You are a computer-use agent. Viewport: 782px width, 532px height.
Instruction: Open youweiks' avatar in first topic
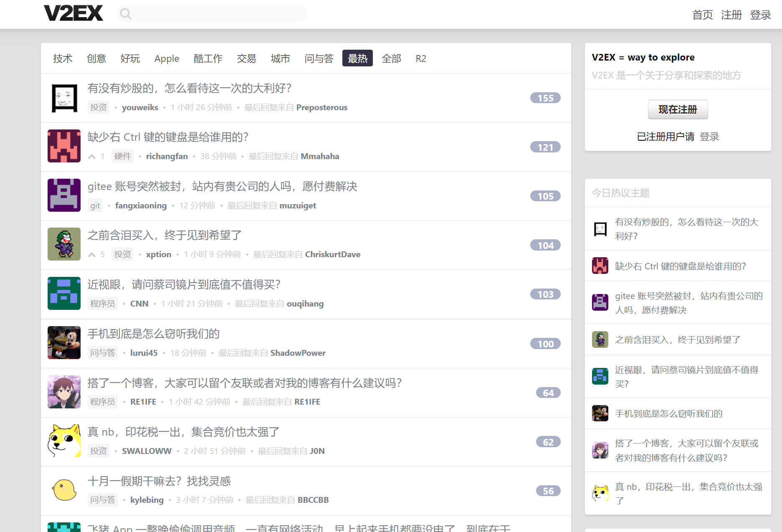click(64, 98)
